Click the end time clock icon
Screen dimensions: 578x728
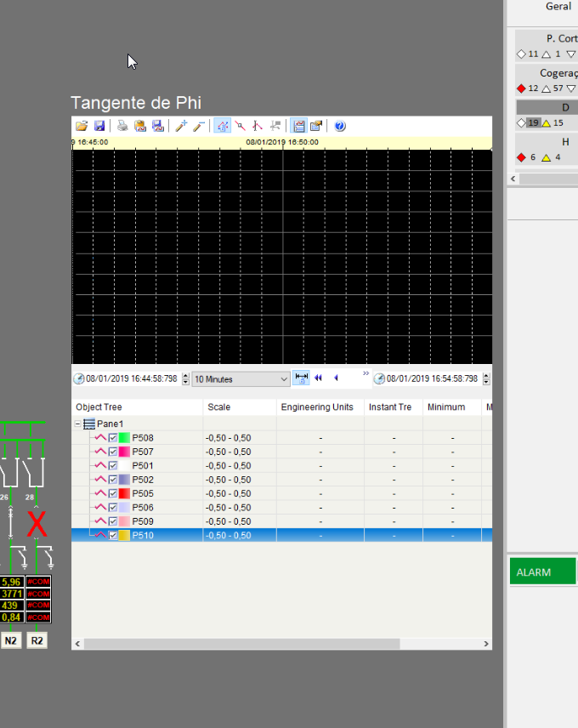pos(379,378)
